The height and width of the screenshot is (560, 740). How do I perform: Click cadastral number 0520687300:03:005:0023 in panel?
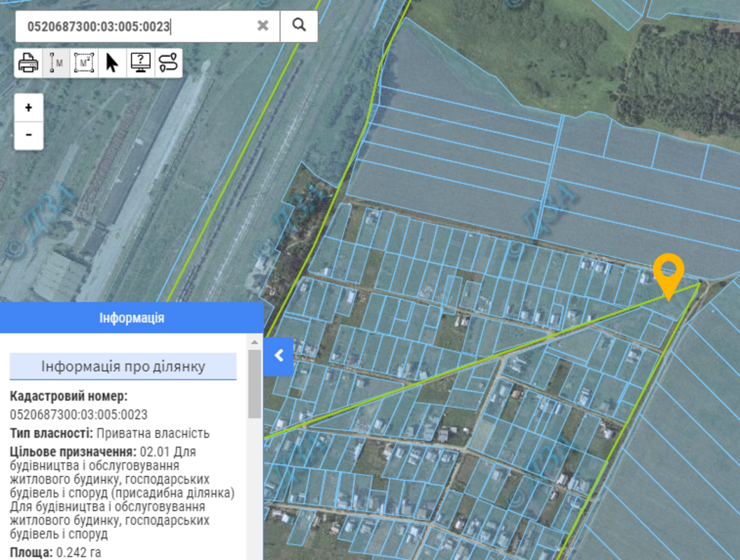tap(78, 414)
